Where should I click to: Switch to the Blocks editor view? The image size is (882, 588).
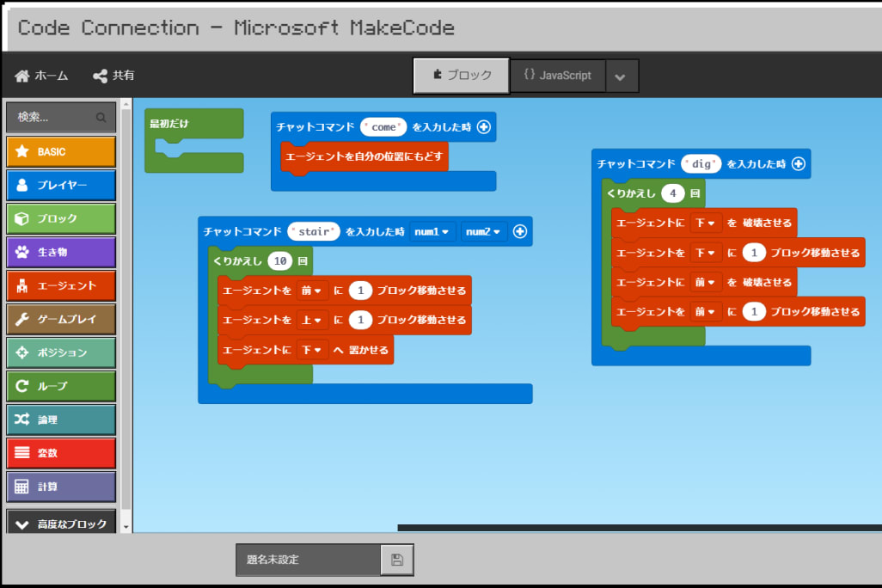click(462, 76)
